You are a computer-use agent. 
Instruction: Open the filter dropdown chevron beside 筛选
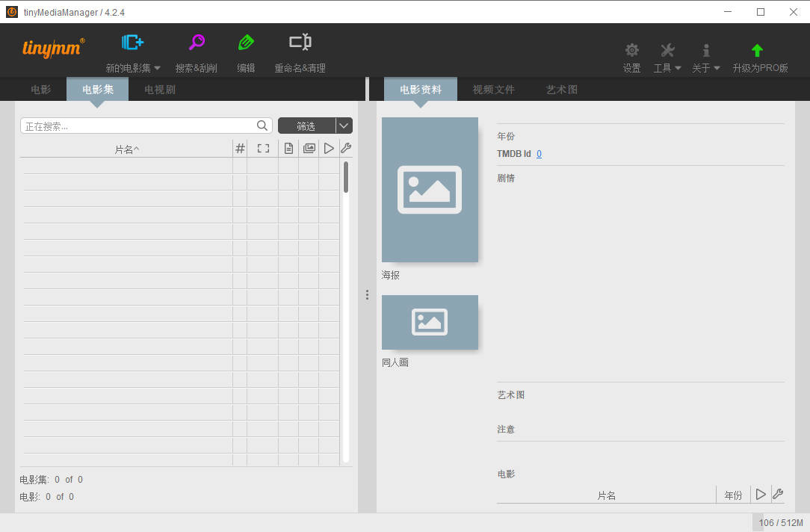tap(344, 126)
